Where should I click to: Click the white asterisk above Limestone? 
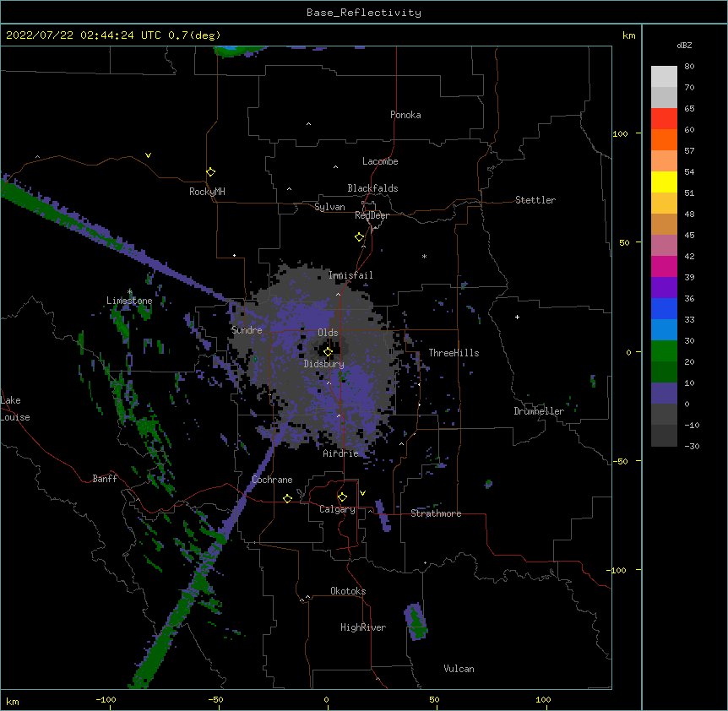coord(130,292)
